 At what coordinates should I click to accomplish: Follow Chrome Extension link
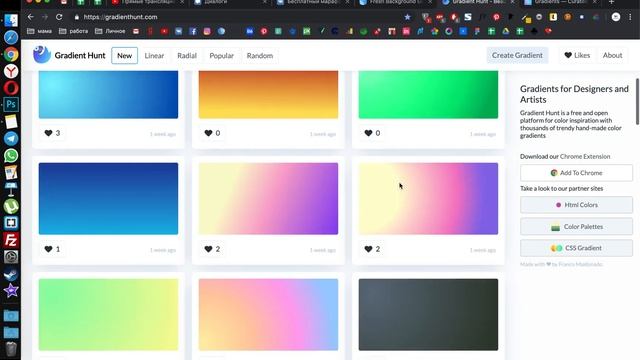(x=585, y=156)
